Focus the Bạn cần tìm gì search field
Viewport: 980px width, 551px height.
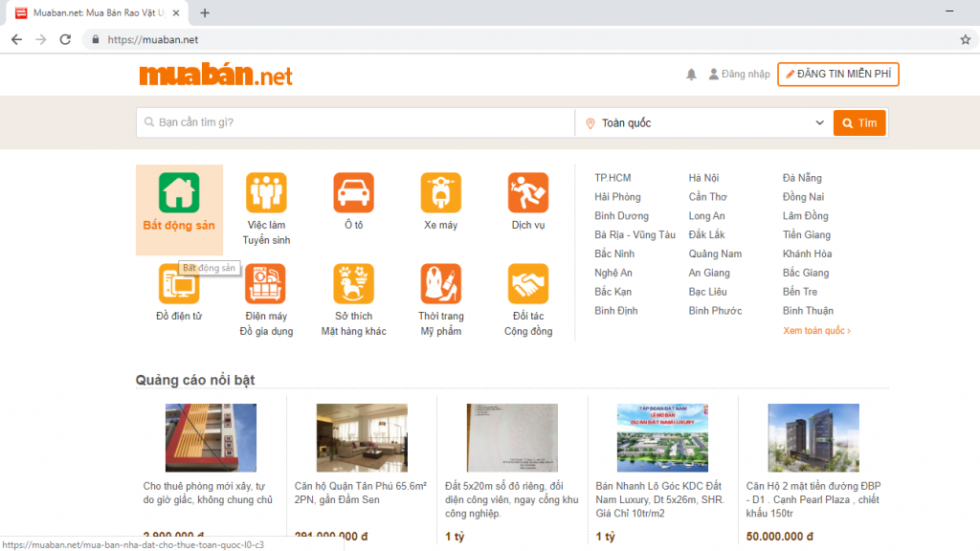[354, 122]
